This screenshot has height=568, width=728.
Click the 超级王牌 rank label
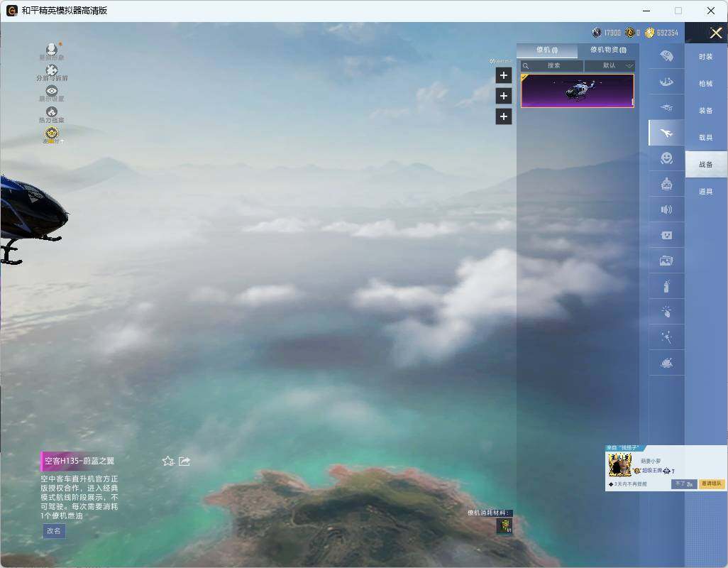click(652, 471)
